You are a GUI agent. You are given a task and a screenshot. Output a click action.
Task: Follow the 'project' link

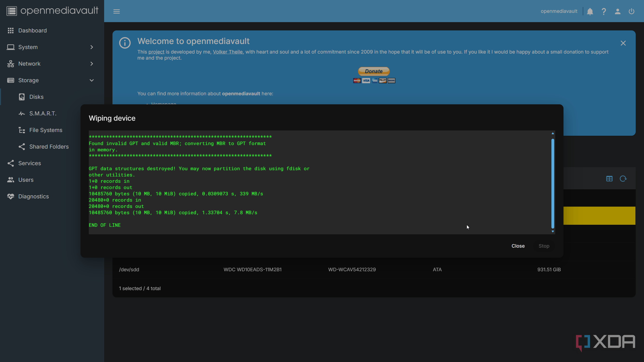click(156, 52)
